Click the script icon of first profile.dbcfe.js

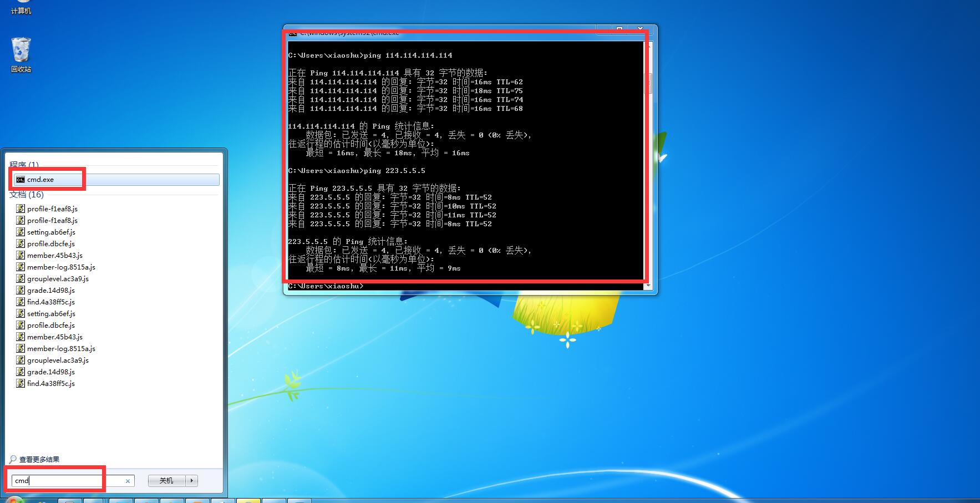21,243
